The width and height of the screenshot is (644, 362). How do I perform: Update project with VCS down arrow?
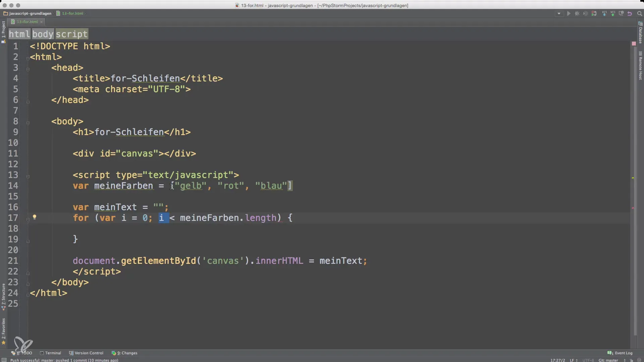point(604,14)
